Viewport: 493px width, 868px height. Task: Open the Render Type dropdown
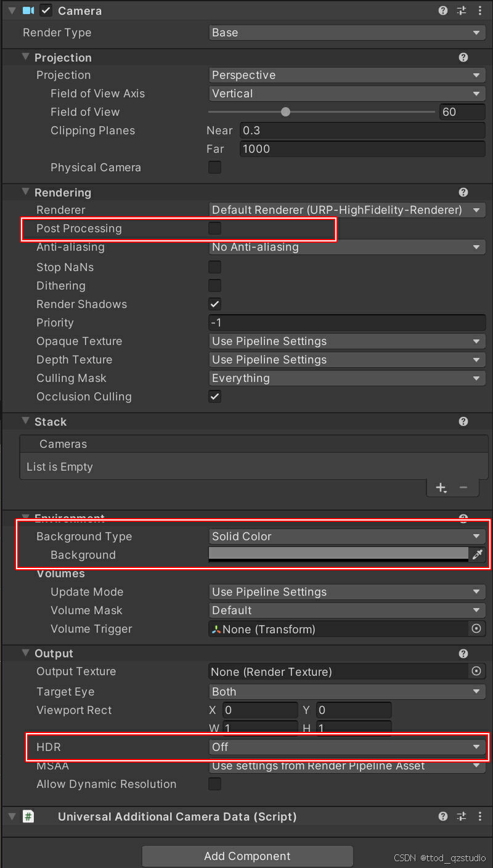[x=346, y=32]
